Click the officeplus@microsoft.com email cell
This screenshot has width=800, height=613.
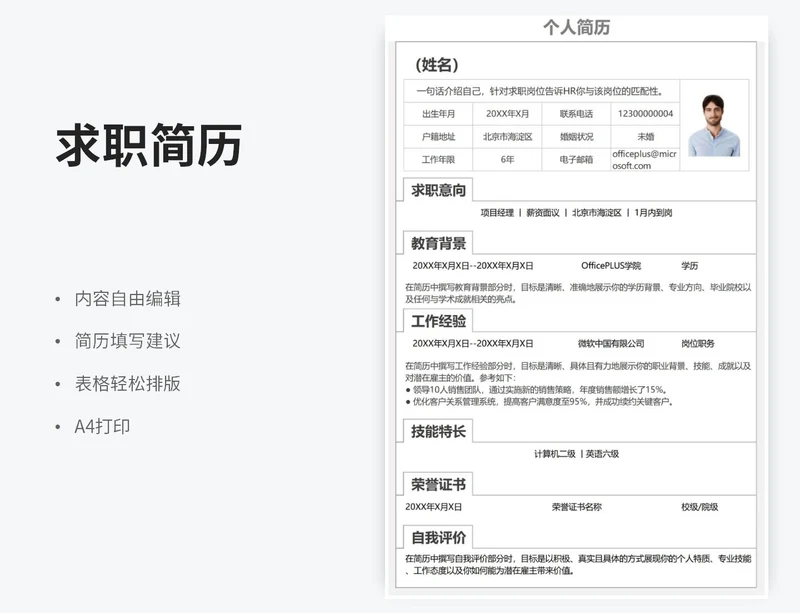tap(645, 160)
